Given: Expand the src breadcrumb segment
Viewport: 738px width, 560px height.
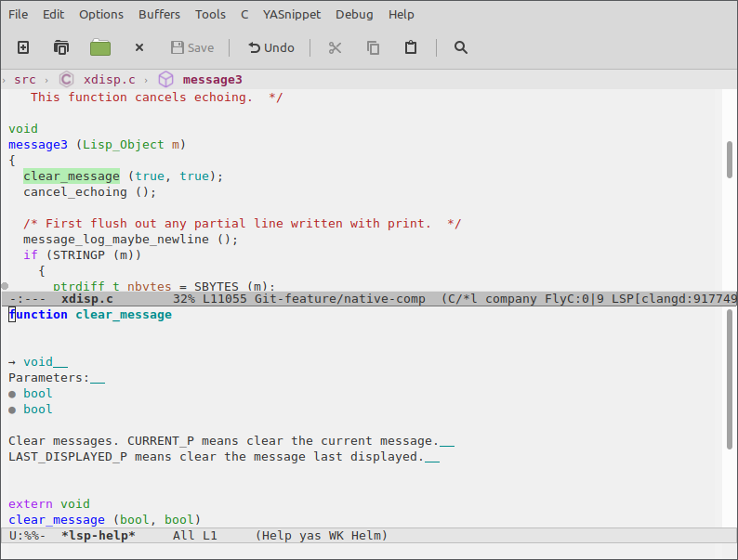Looking at the screenshot, I should 25,80.
